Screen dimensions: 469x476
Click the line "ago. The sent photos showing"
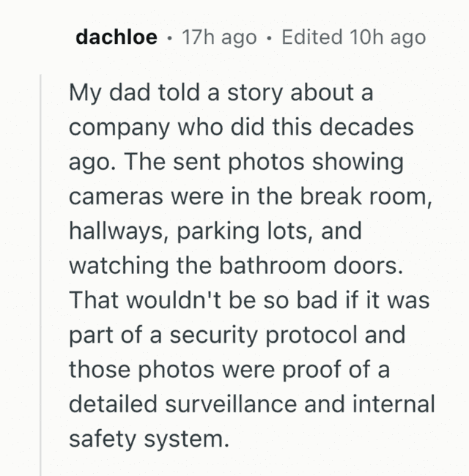pos(236,163)
